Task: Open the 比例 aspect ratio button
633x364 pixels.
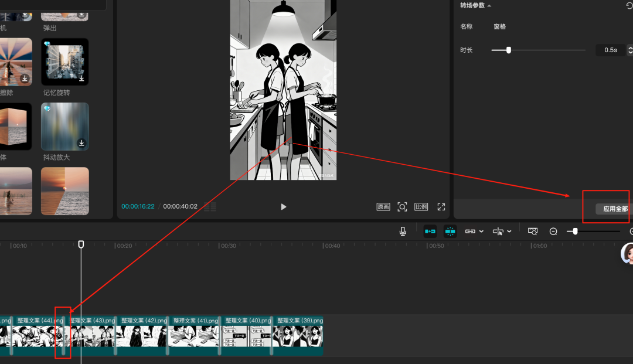Action: pos(421,207)
